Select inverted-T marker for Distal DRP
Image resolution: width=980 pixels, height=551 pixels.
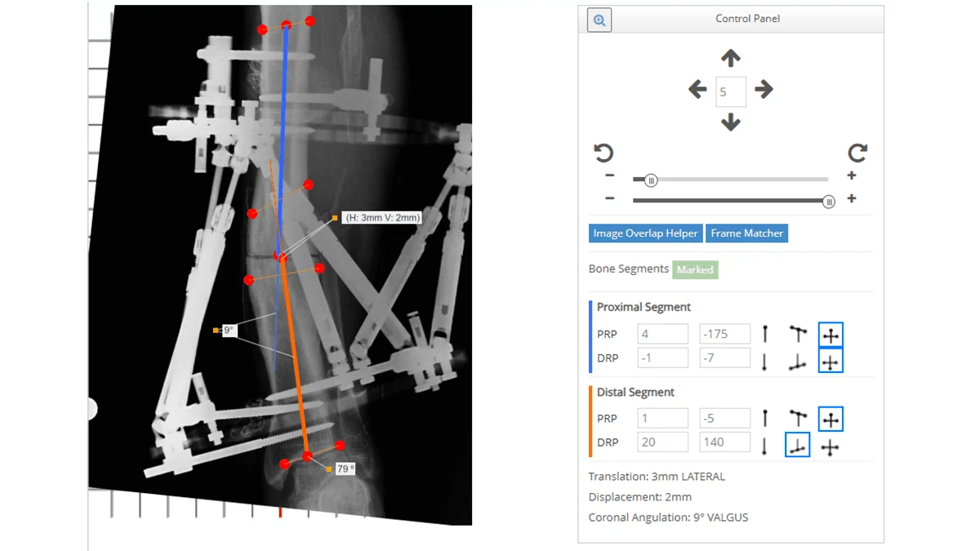tap(797, 445)
